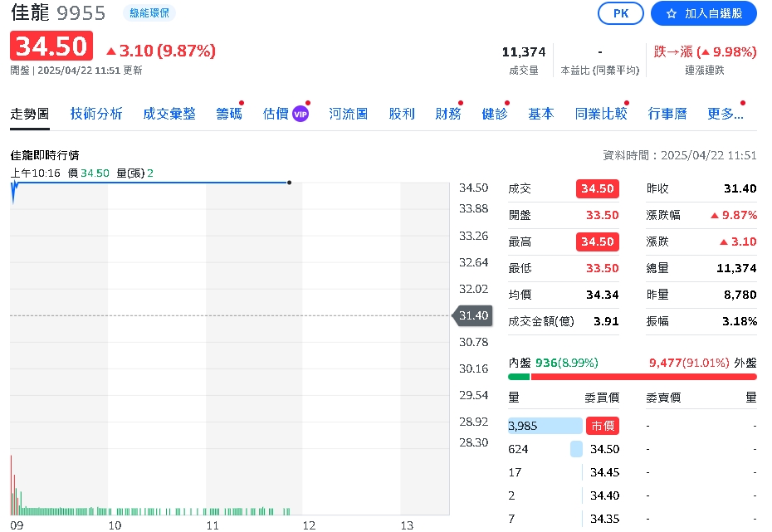
Task: Switch to the 技術分析 tab
Action: pyautogui.click(x=96, y=114)
